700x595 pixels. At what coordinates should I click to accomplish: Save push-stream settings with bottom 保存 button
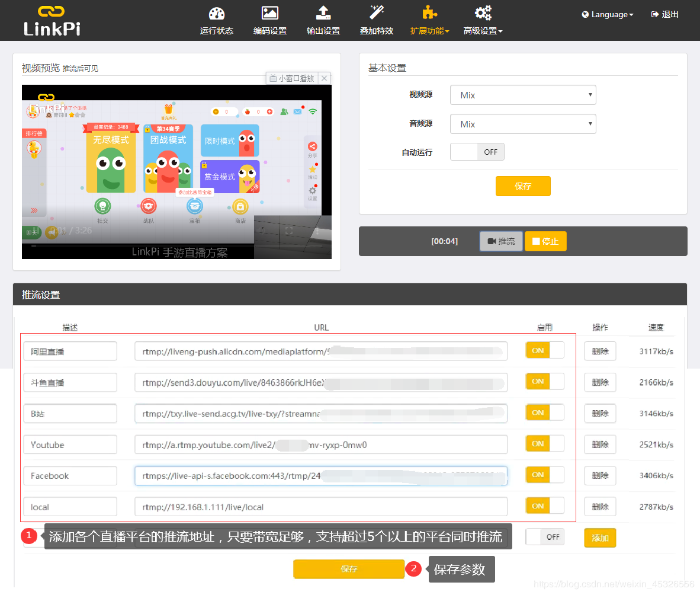[349, 569]
